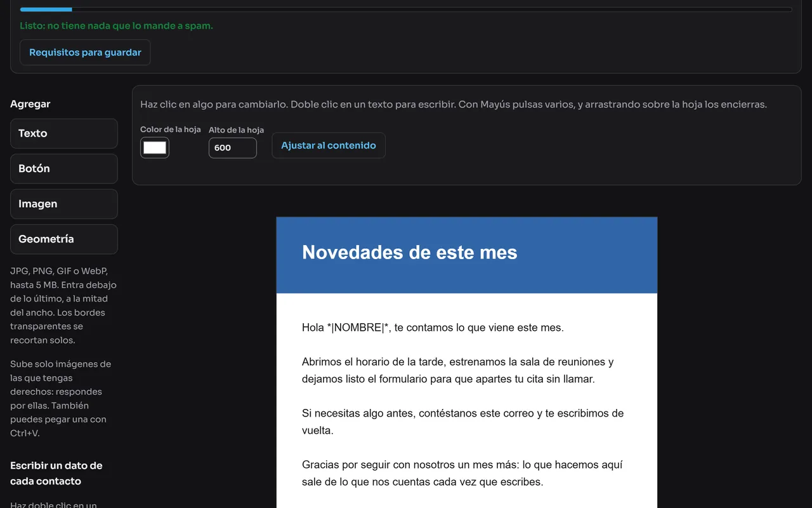Viewport: 812px width, 508px height.
Task: Click the Agregar section heading
Action: click(x=30, y=104)
